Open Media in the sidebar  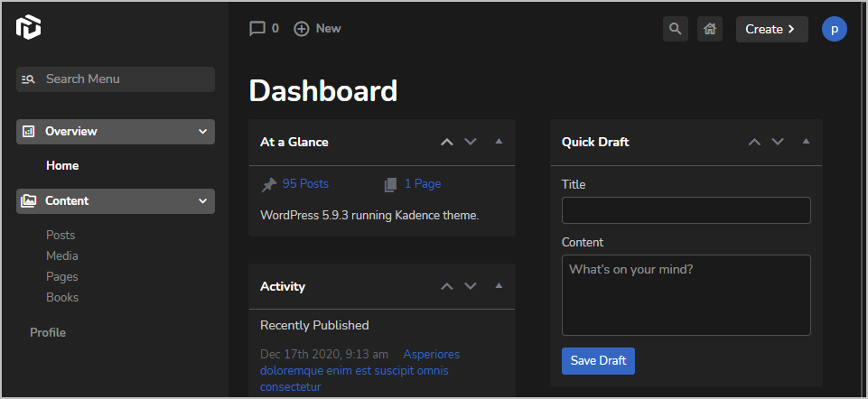pyautogui.click(x=62, y=256)
